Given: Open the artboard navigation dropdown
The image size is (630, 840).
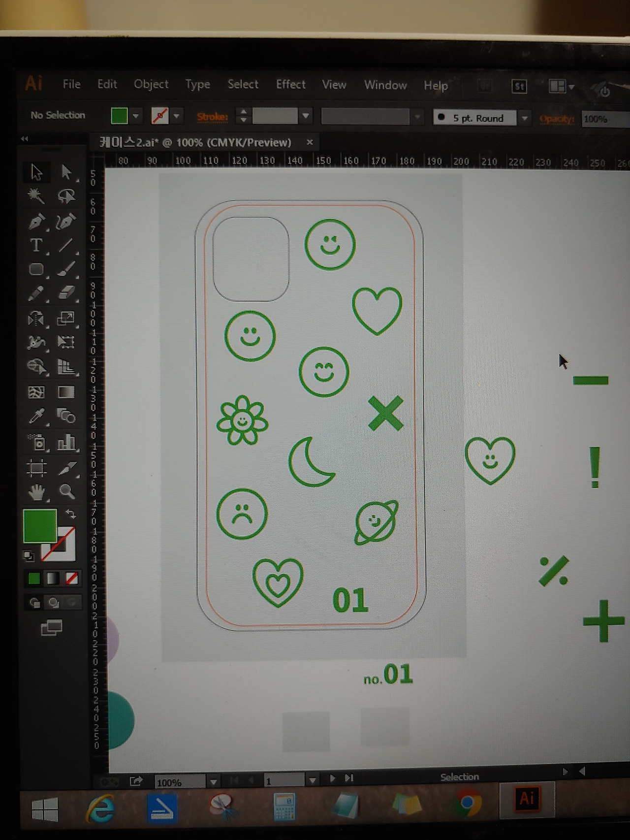Looking at the screenshot, I should (312, 780).
